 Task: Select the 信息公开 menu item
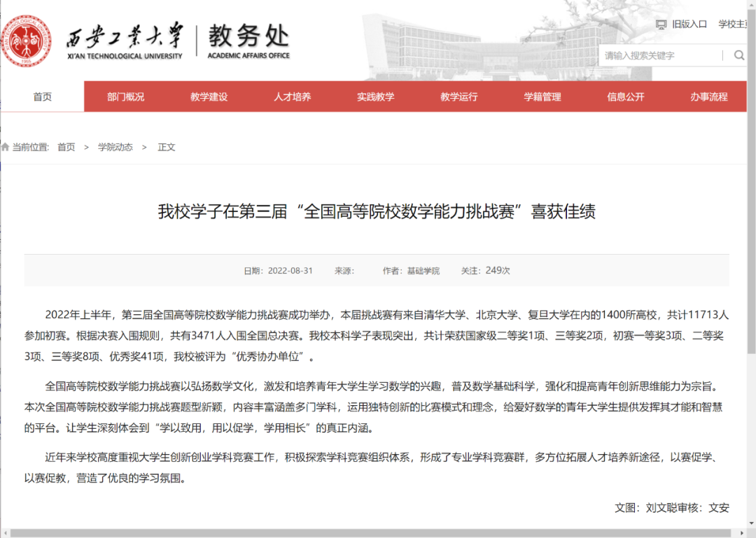point(626,97)
